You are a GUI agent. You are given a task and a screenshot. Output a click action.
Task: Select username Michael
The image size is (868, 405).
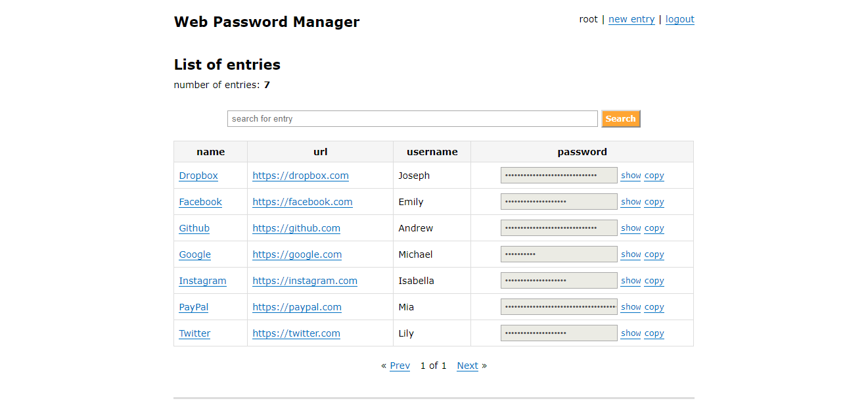tap(415, 254)
